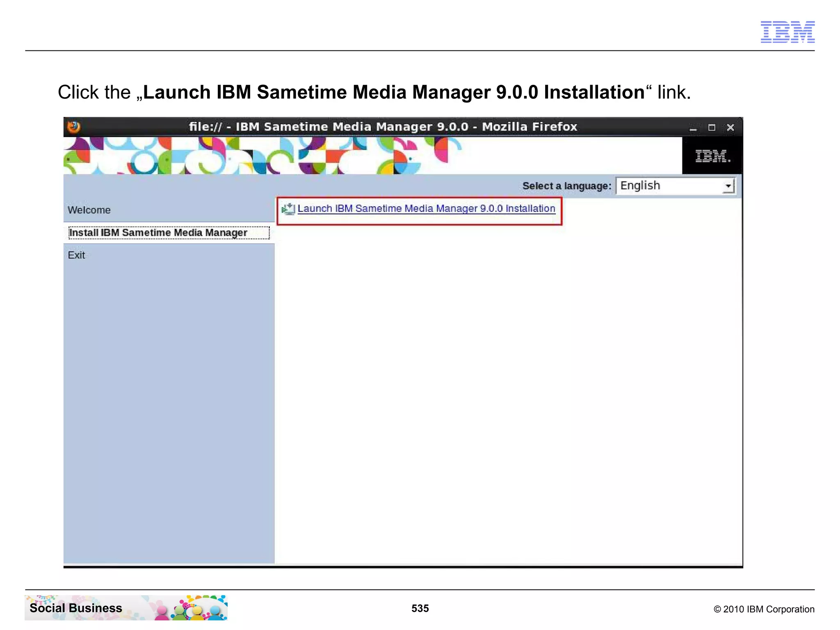The image size is (840, 630).
Task: Click the Firefox window title text
Action: click(x=383, y=127)
